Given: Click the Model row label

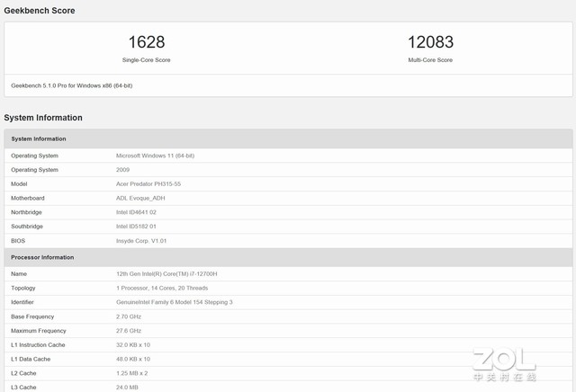Looking at the screenshot, I should [19, 184].
